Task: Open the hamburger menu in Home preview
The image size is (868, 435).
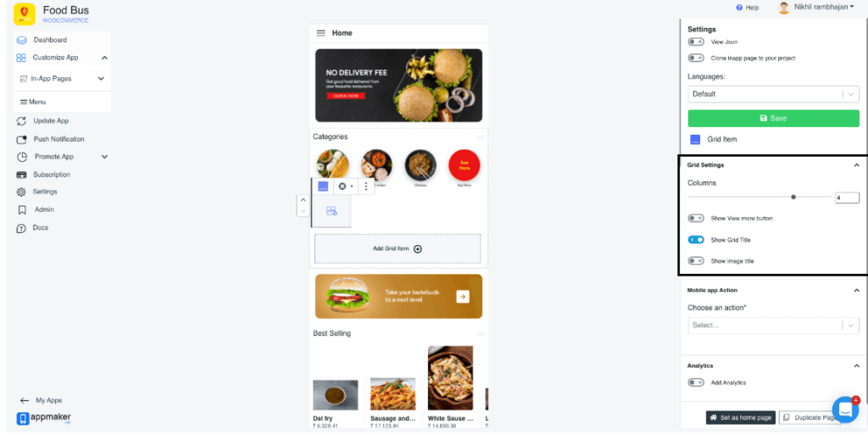Action: click(320, 33)
